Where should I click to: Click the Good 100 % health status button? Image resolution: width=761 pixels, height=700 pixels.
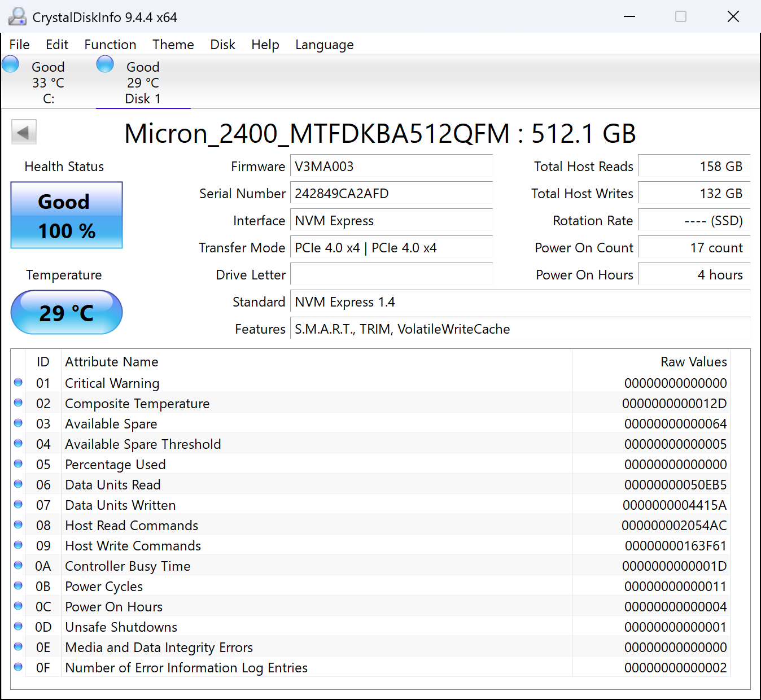pyautogui.click(x=67, y=215)
